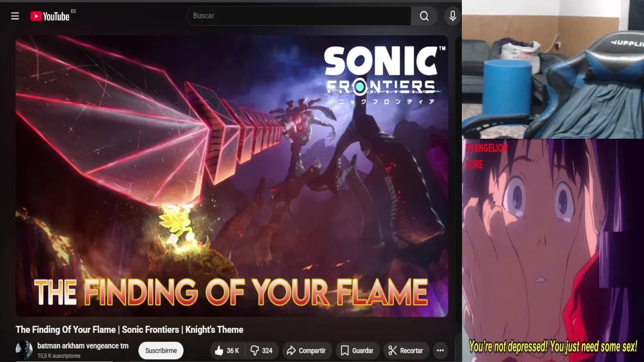This screenshot has height=362, width=644.
Task: Open the YouTube hamburger guide menu
Action: (15, 16)
